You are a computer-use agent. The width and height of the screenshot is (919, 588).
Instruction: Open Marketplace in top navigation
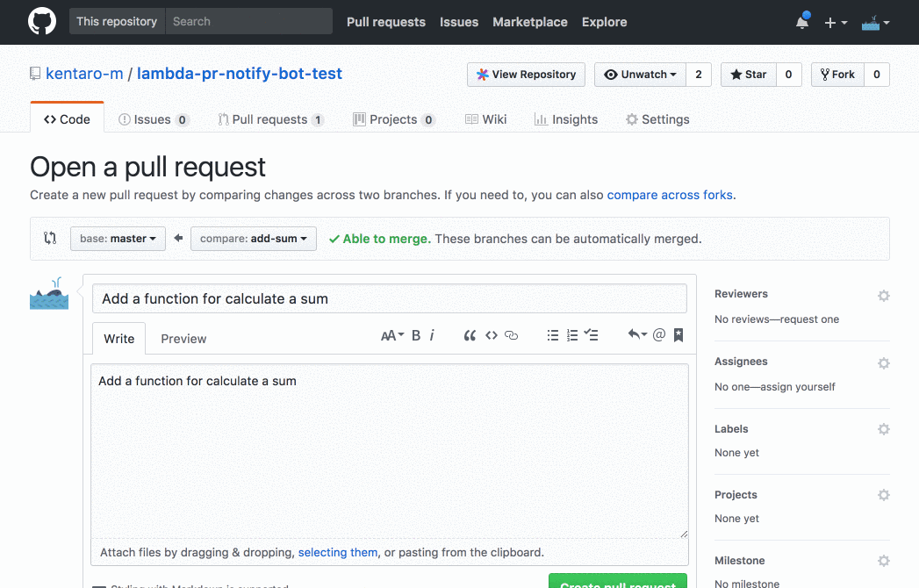(530, 22)
